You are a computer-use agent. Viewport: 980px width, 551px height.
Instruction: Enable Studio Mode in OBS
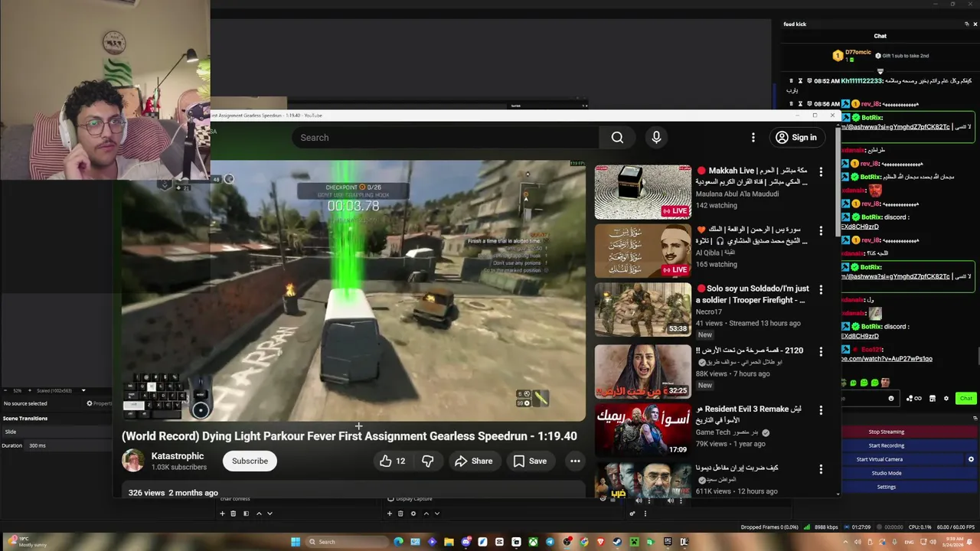[886, 473]
